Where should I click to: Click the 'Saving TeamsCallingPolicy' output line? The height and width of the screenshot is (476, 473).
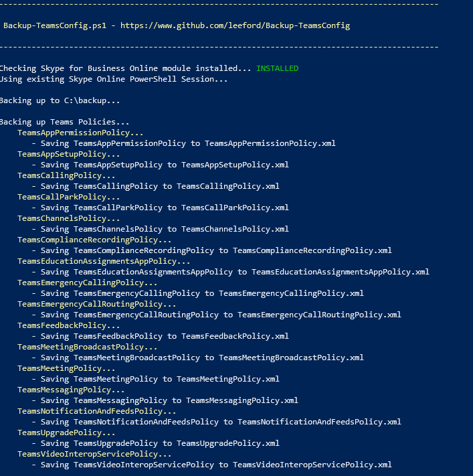[x=155, y=186]
